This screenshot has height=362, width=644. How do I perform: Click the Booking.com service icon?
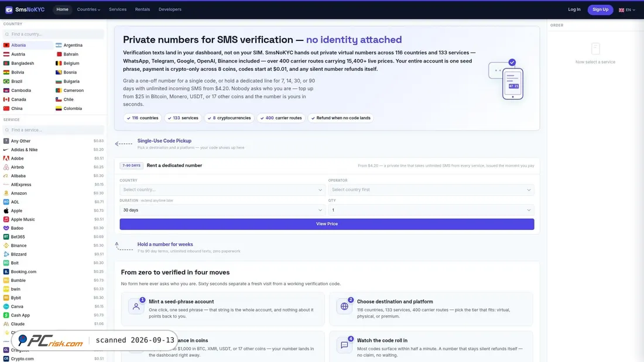[6, 272]
